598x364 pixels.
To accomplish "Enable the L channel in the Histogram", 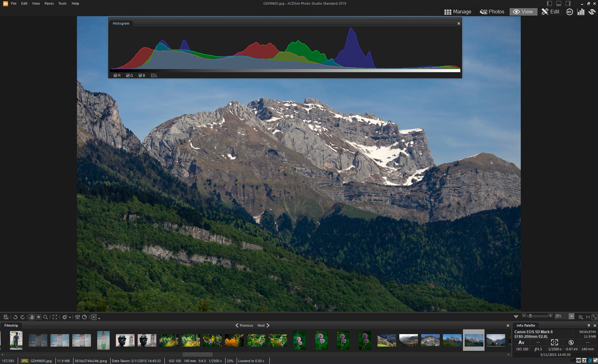I will pyautogui.click(x=153, y=75).
